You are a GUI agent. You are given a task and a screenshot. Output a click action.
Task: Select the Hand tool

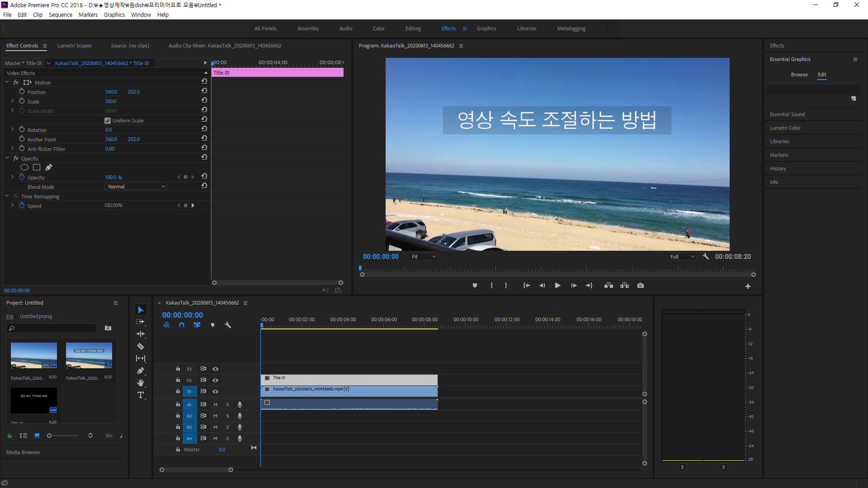[x=141, y=383]
